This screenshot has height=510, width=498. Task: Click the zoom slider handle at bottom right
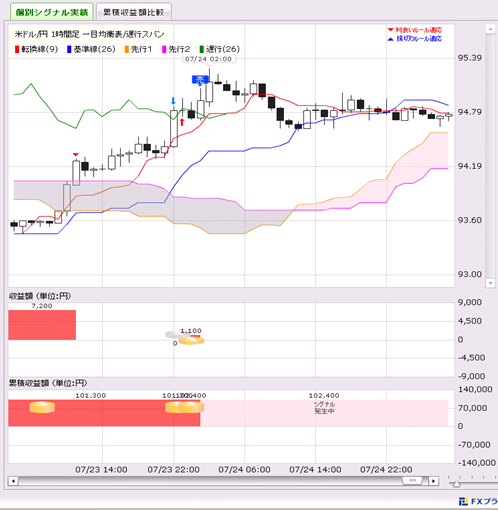[456, 484]
